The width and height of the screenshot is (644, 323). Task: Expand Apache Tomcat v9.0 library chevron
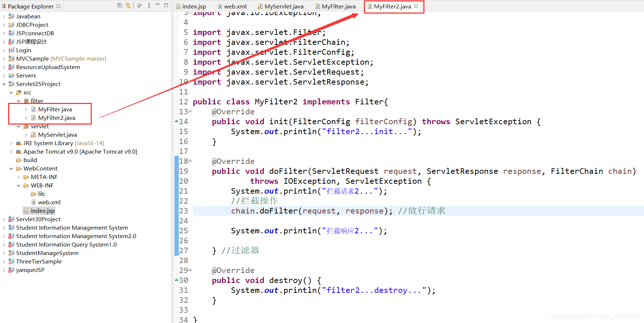pyautogui.click(x=11, y=152)
